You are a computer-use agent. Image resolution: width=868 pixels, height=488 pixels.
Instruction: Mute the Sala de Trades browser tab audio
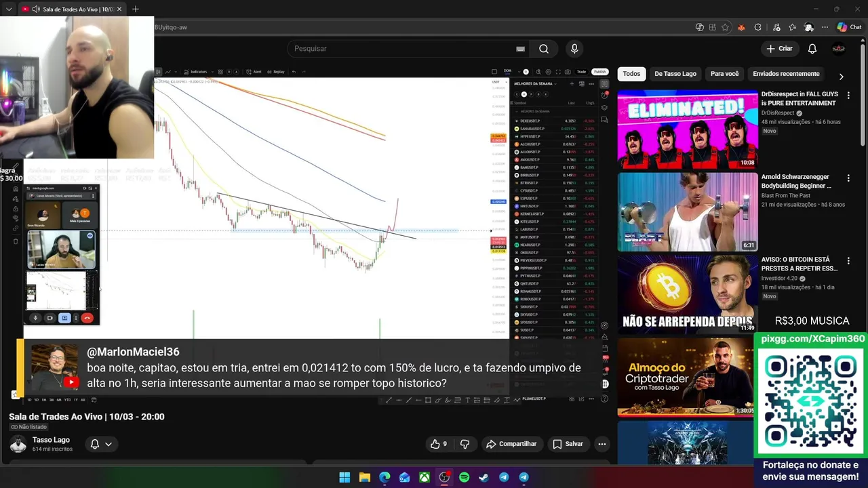click(x=35, y=9)
